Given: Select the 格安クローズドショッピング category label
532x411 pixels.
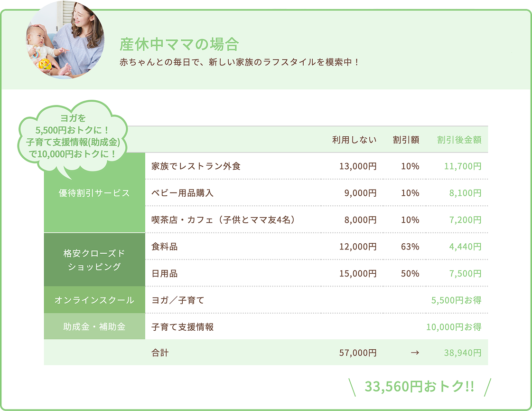Looking at the screenshot, I should pos(94,260).
